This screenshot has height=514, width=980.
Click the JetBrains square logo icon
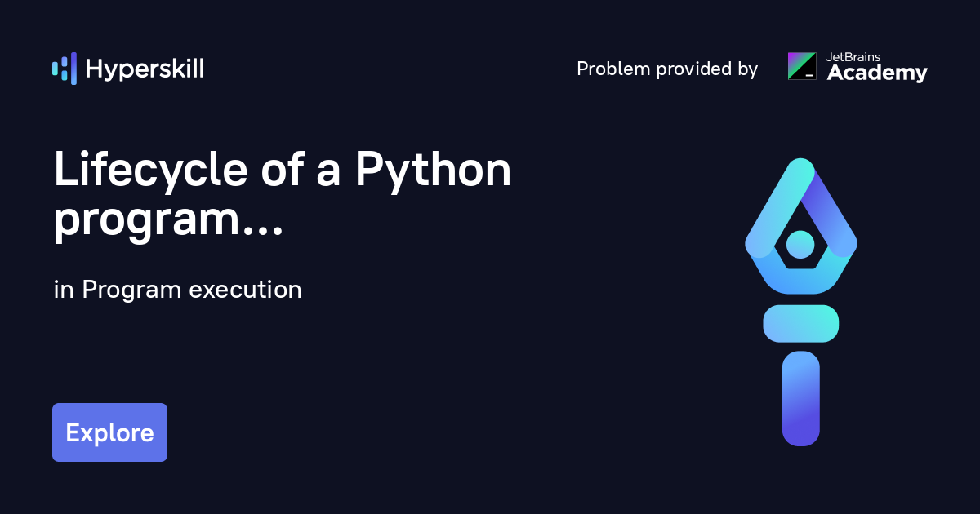pyautogui.click(x=801, y=66)
